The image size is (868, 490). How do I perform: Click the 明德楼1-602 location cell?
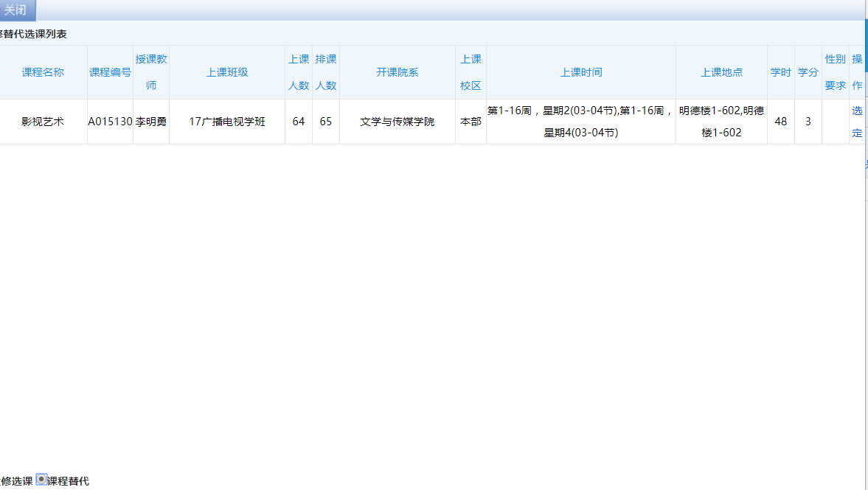coord(721,122)
